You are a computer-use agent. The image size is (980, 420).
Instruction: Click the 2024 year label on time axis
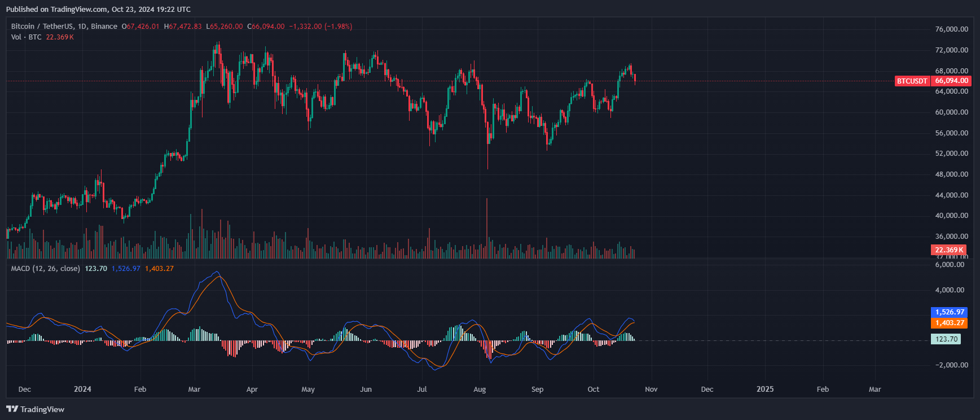82,390
